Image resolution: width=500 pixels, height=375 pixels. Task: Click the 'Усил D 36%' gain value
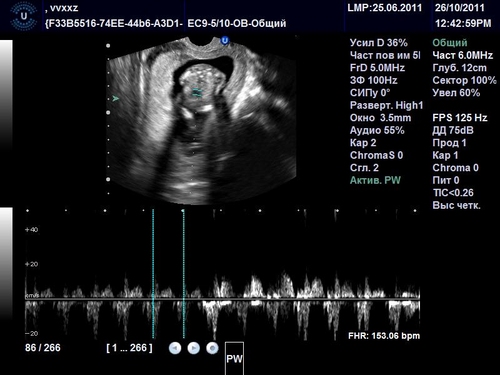click(x=379, y=43)
